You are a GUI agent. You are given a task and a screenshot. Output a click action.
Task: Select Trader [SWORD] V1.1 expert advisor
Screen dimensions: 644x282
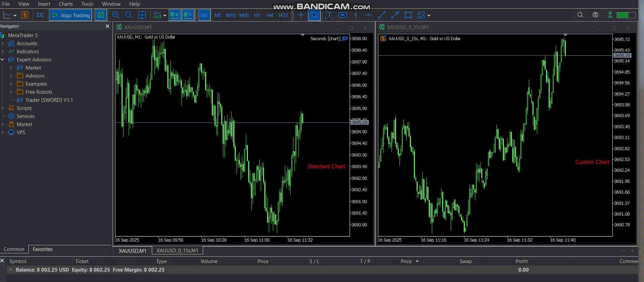tap(49, 100)
